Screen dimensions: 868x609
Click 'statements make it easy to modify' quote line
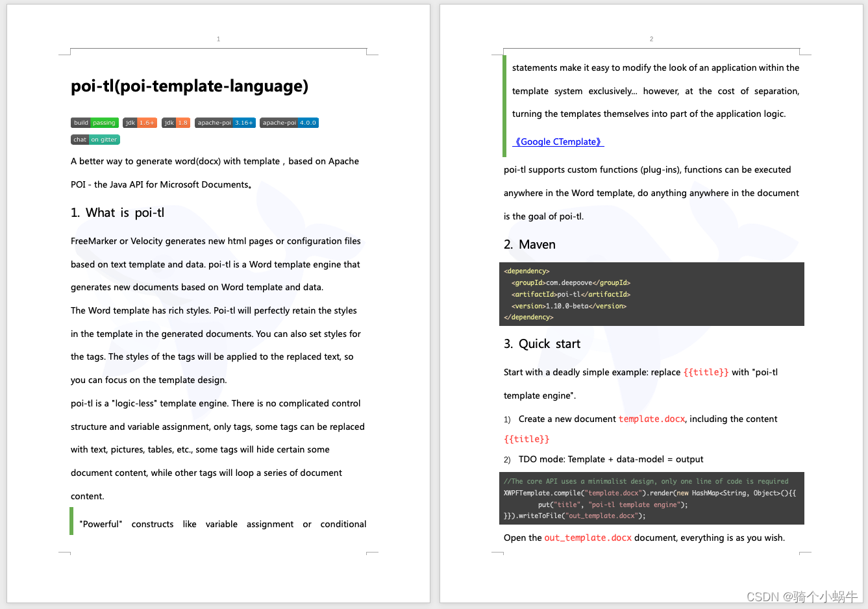[x=656, y=68]
